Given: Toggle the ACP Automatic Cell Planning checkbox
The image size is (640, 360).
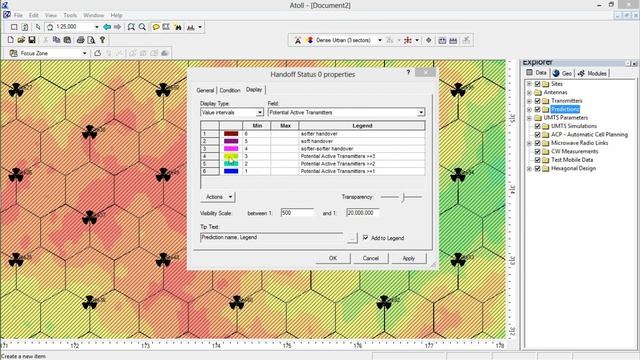Looking at the screenshot, I should [538, 134].
